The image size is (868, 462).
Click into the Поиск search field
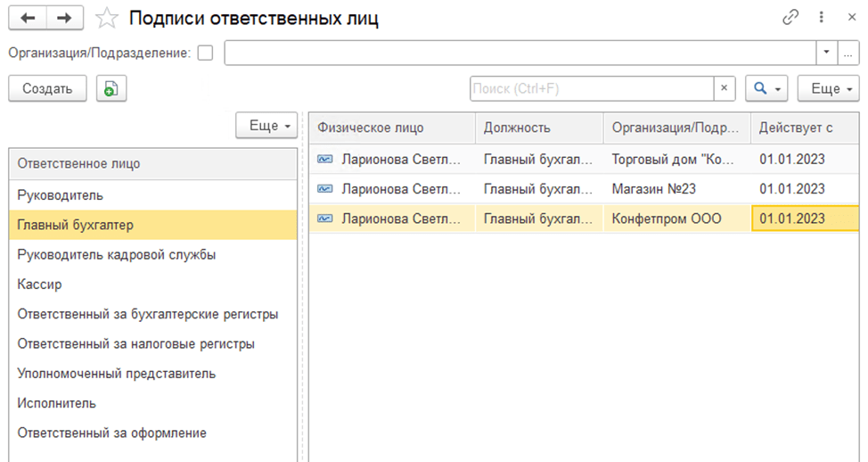592,88
